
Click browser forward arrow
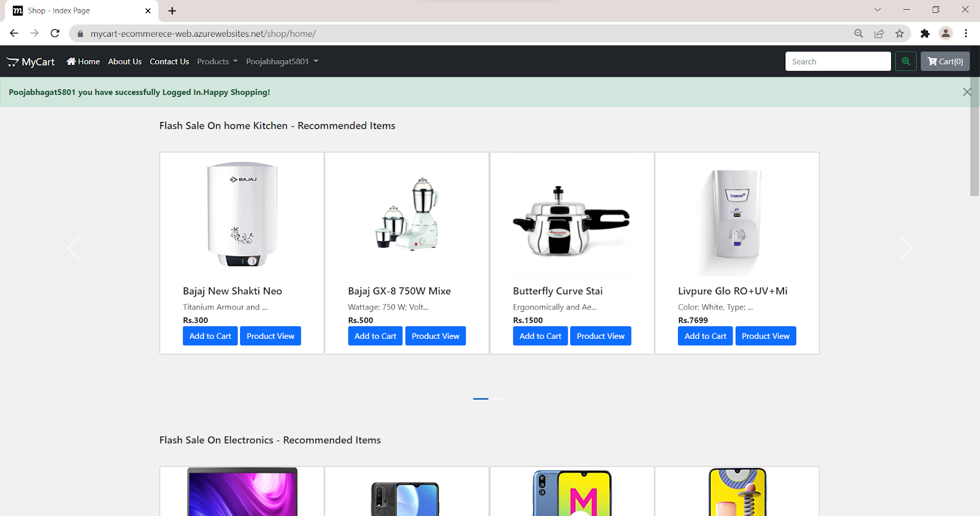pyautogui.click(x=34, y=34)
